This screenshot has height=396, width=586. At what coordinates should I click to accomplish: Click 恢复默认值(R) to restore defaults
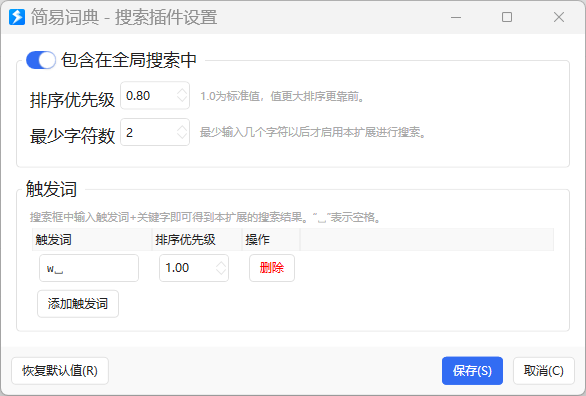pyautogui.click(x=60, y=371)
